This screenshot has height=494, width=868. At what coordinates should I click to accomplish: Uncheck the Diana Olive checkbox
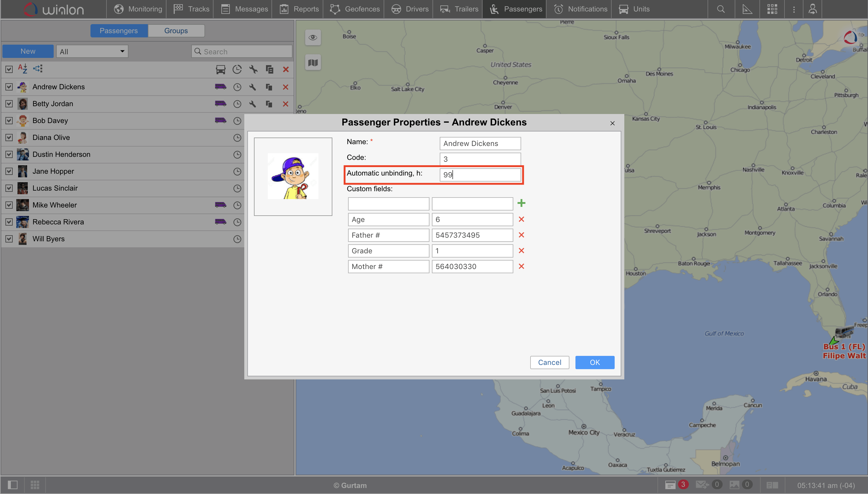pos(9,138)
